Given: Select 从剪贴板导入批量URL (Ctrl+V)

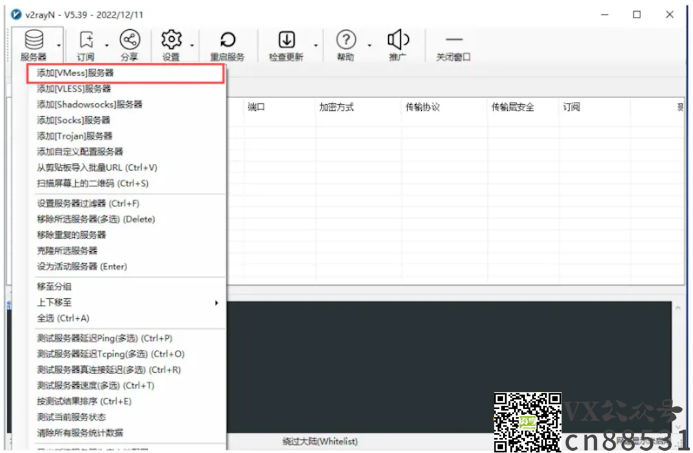Looking at the screenshot, I should [x=97, y=167].
